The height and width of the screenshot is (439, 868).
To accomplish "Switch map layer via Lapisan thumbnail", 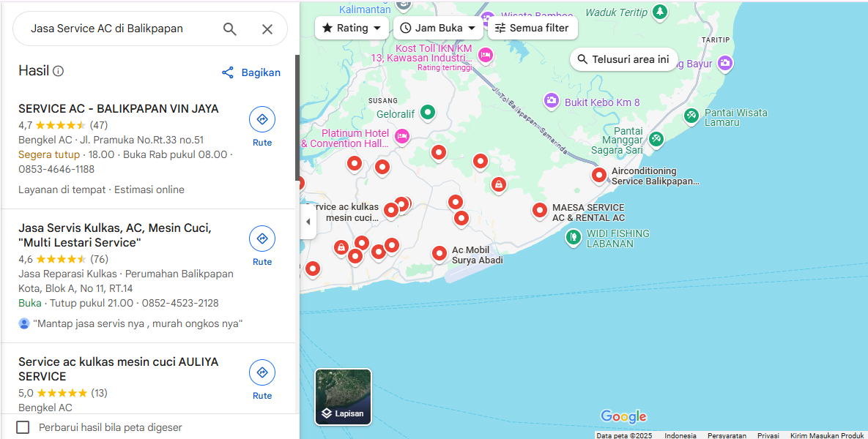I will coord(344,397).
